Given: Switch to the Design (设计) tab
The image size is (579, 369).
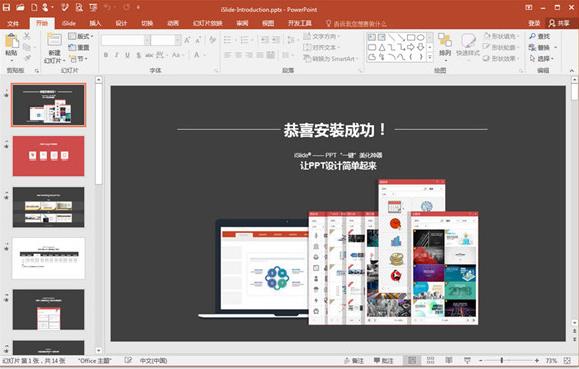Looking at the screenshot, I should point(121,23).
